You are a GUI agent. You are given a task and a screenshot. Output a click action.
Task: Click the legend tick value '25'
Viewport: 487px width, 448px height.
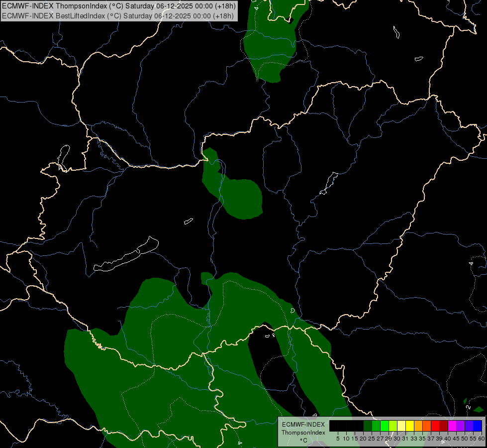(x=372, y=439)
